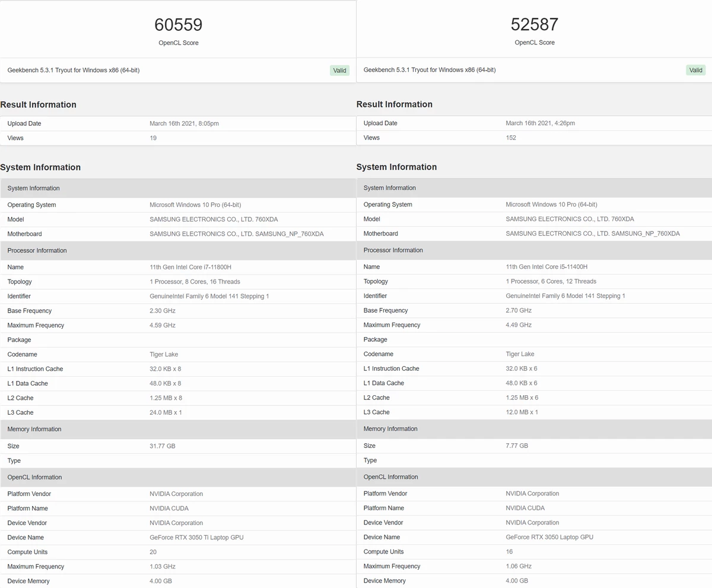
Task: Click L3 Cache value 24.0 MB x 1
Action: (166, 413)
